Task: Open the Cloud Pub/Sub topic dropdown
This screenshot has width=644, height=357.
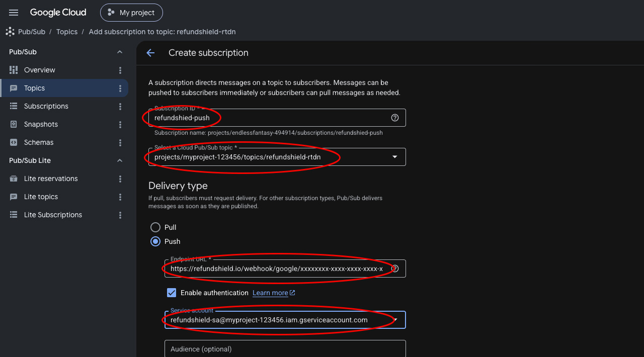Action: coord(277,157)
